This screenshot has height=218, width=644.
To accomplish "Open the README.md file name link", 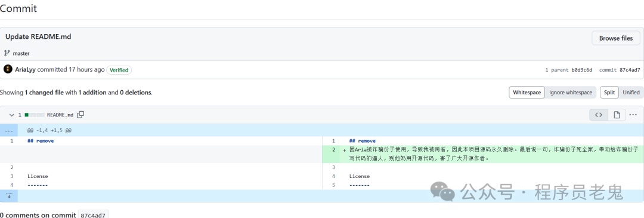I will tap(60, 115).
